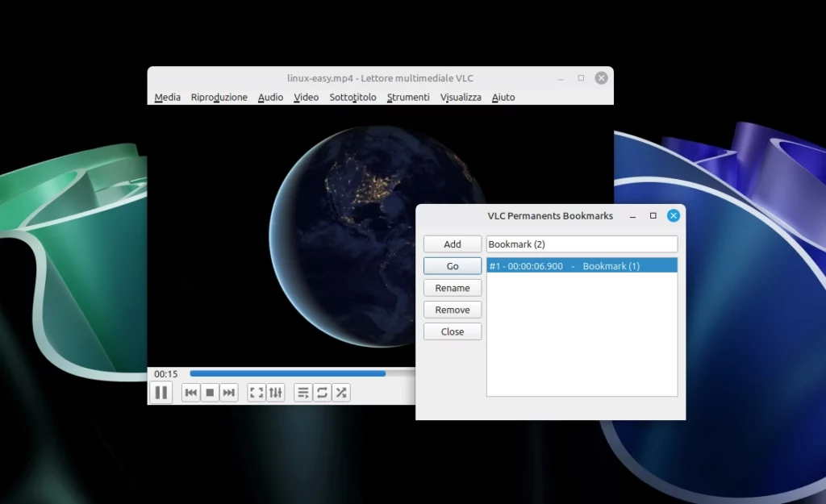Viewport: 826px width, 504px height.
Task: Add a new bookmark named Bookmark (2)
Action: [452, 244]
